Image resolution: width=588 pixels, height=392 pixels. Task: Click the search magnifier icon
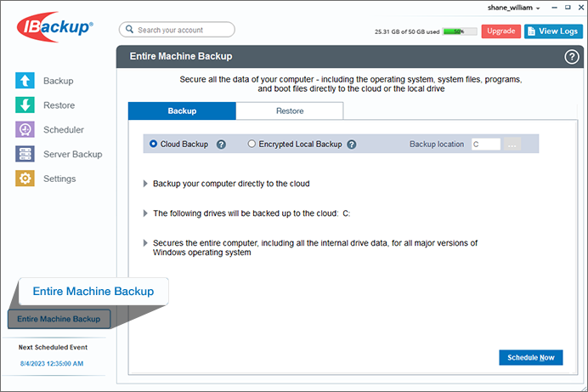(129, 29)
